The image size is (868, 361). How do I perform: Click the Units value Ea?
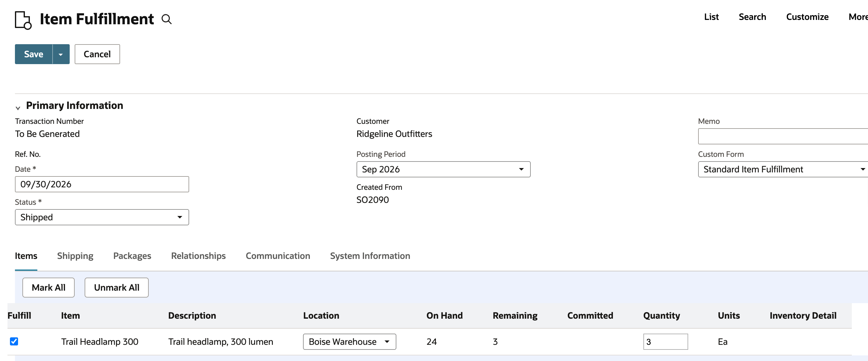pos(722,341)
